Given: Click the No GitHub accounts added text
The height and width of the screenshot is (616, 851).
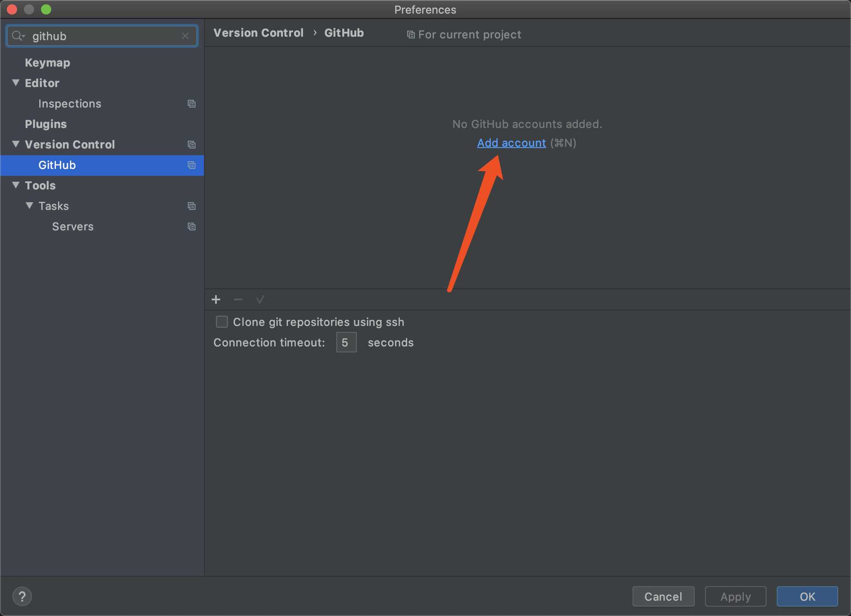Looking at the screenshot, I should point(527,124).
